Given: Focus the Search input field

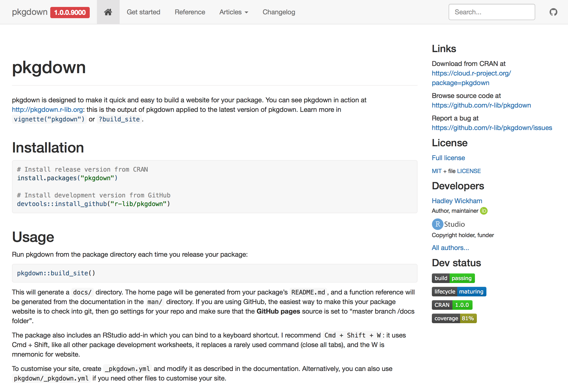Looking at the screenshot, I should coord(492,12).
